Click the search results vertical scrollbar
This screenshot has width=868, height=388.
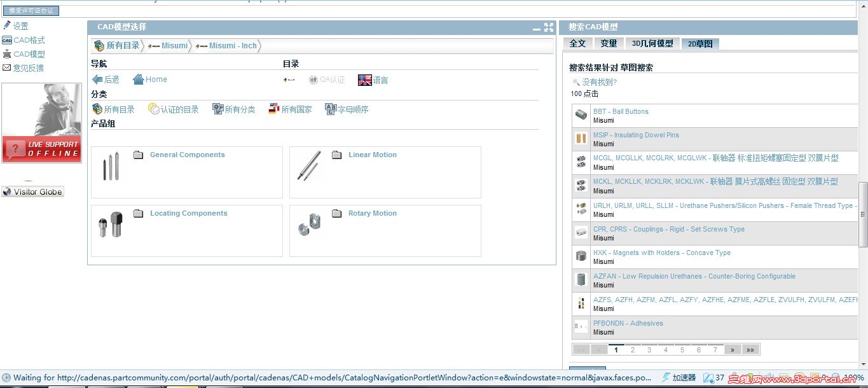pyautogui.click(x=863, y=216)
